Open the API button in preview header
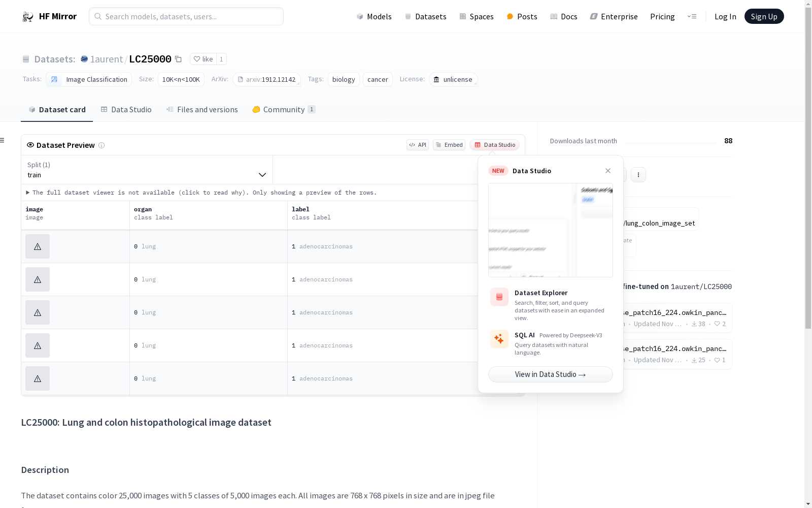This screenshot has height=508, width=812. (x=418, y=145)
